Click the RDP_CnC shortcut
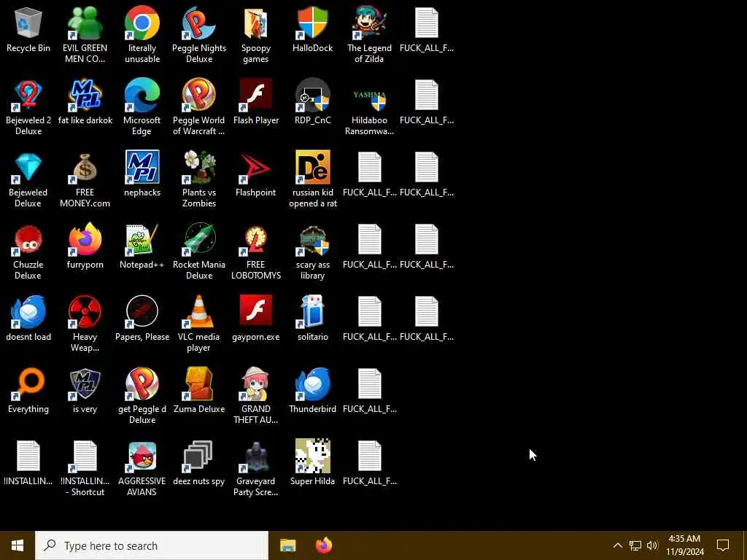 (312, 102)
